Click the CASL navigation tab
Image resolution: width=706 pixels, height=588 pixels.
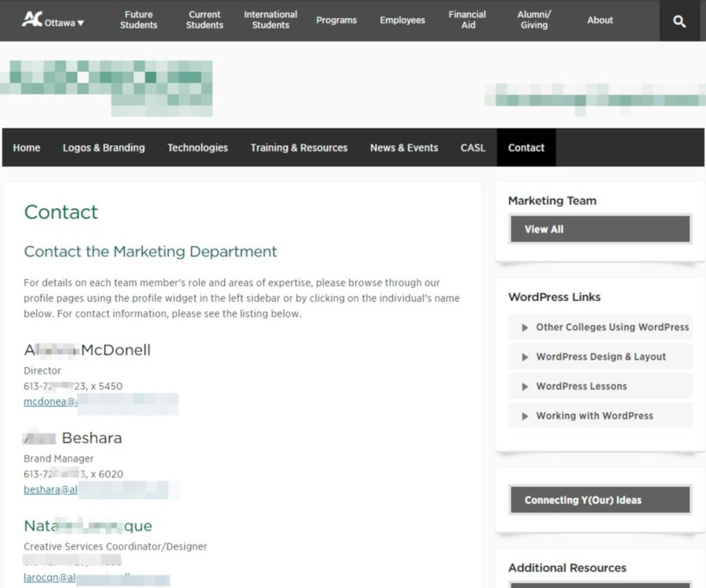click(473, 147)
